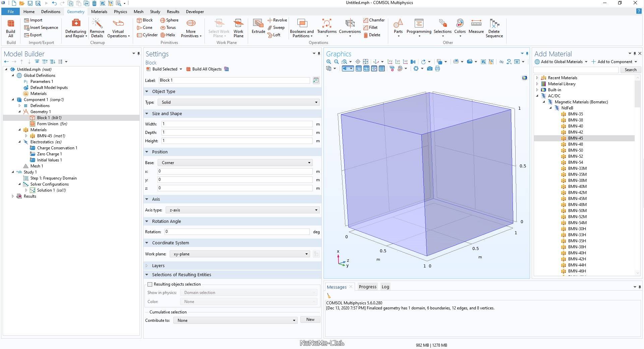Zoom in on the Graphics view
The image size is (644, 349).
click(329, 62)
